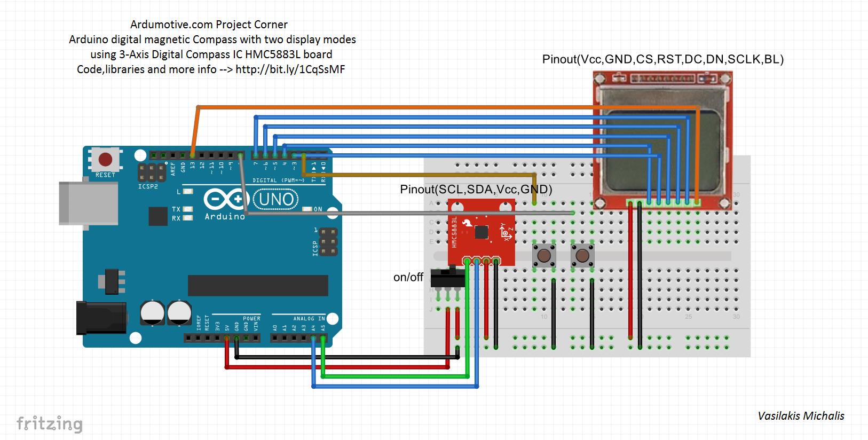Image resolution: width=868 pixels, height=440 pixels.
Task: Click the 5V power pin
Action: click(x=227, y=338)
